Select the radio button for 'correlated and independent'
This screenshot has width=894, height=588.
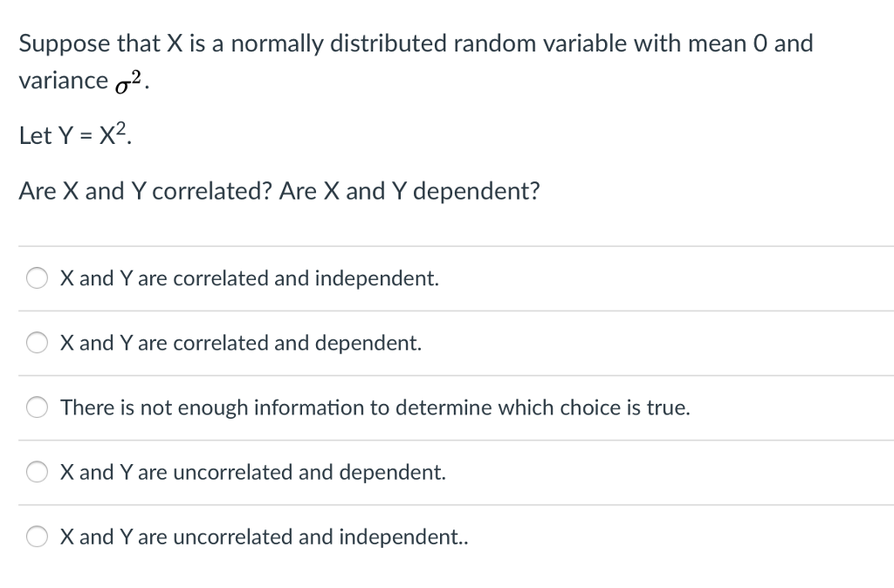(37, 277)
